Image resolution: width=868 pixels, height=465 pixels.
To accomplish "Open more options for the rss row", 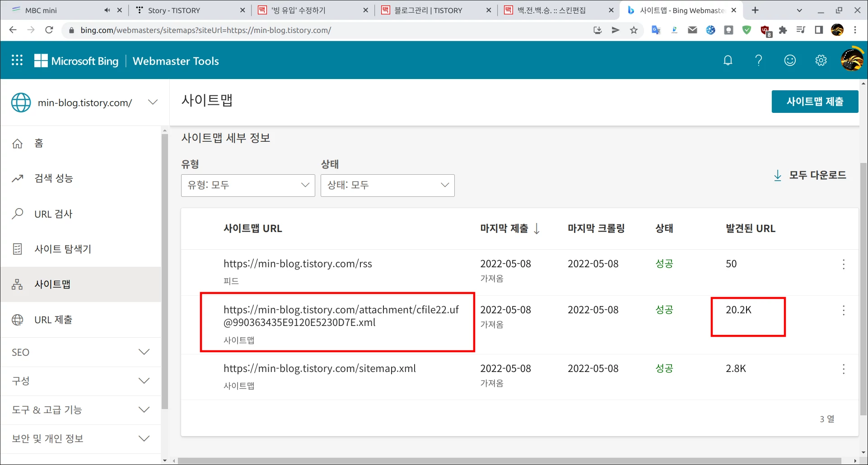I will pos(844,265).
